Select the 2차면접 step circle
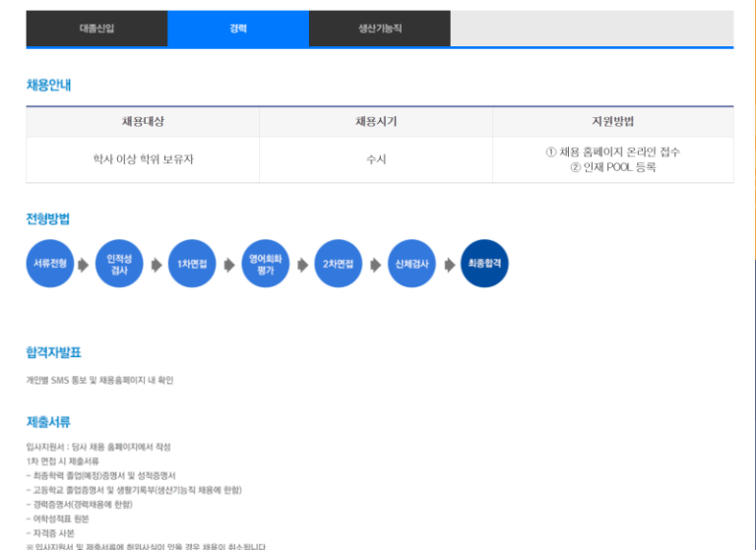756x550 pixels. tap(339, 264)
